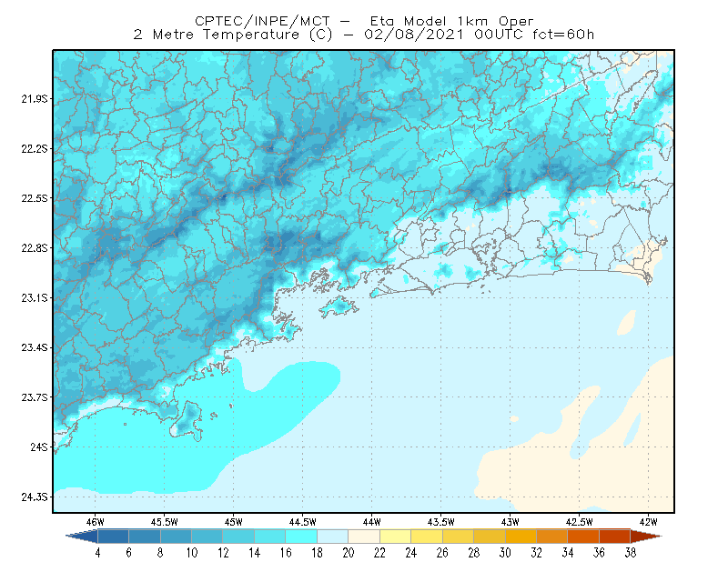This screenshot has height=562, width=728.
Task: Pick the 26–28 degree colorbar segment
Action: pos(459,537)
